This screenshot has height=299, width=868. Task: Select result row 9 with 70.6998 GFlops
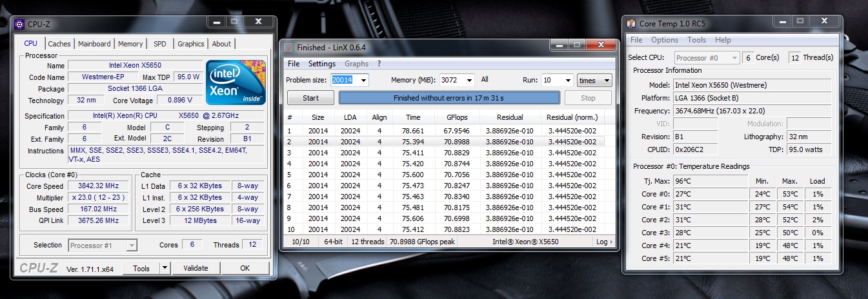pos(445,218)
